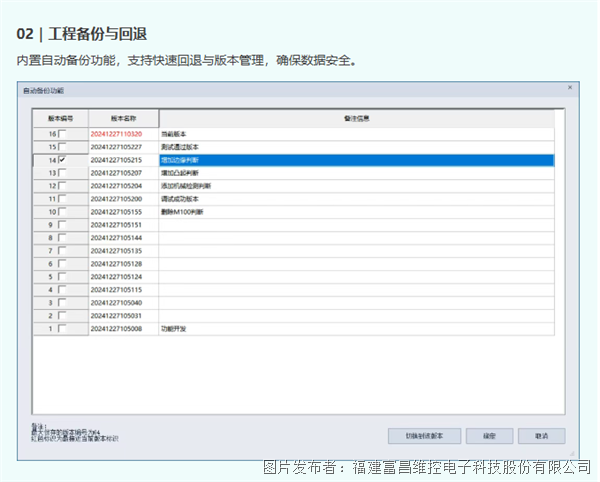The width and height of the screenshot is (600, 482).
Task: Uncheck the version 14 checkbox
Action: [63, 159]
